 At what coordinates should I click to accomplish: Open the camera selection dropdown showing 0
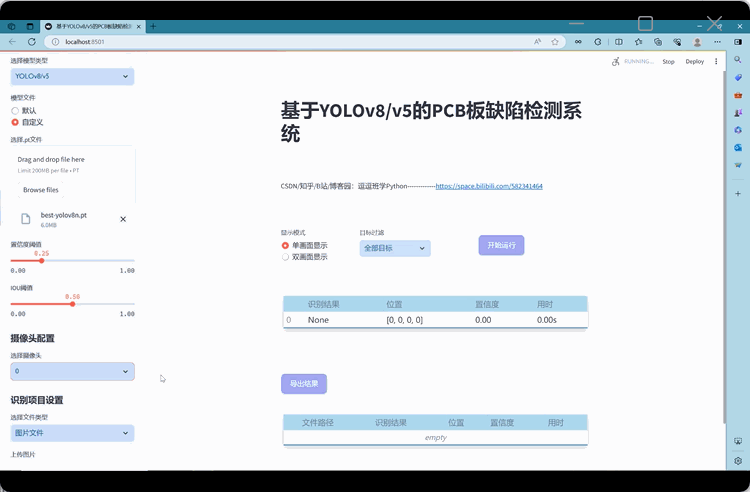pyautogui.click(x=72, y=372)
